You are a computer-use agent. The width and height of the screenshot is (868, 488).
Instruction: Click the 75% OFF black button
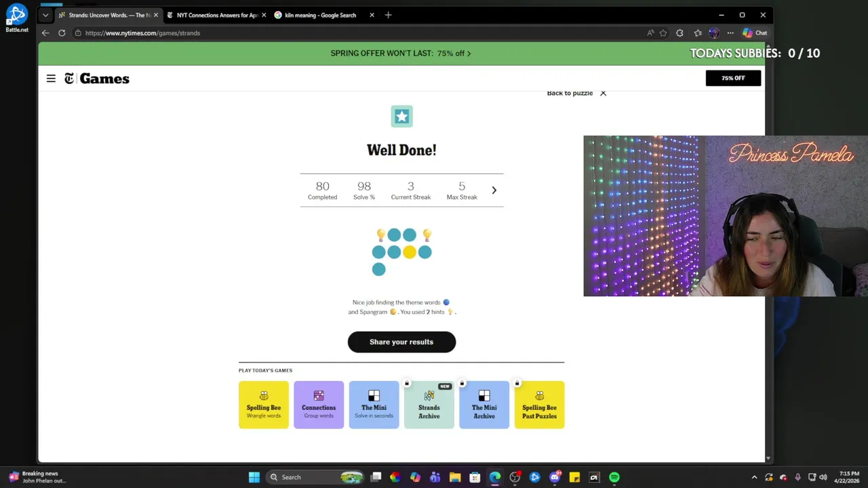click(733, 78)
